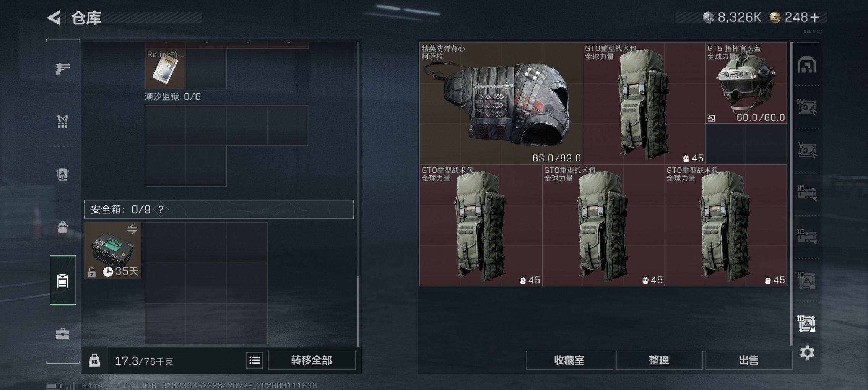Toggle the weight lock icon
The width and height of the screenshot is (868, 390).
click(94, 361)
